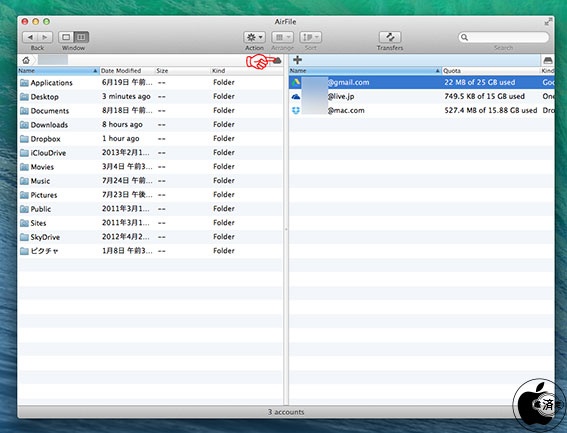This screenshot has height=433, width=567.
Task: Click the Music folder icon
Action: [24, 181]
